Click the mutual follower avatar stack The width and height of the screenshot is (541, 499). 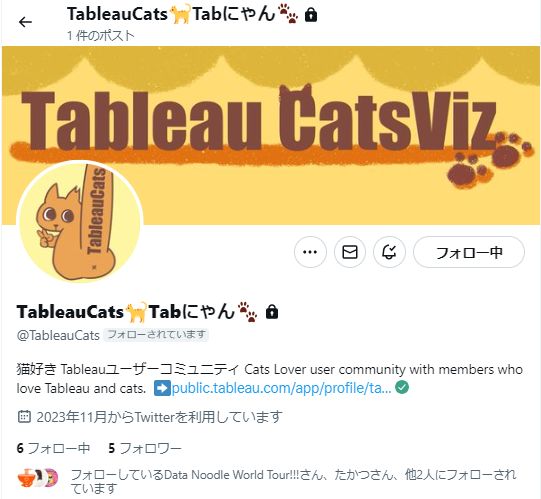click(x=38, y=478)
